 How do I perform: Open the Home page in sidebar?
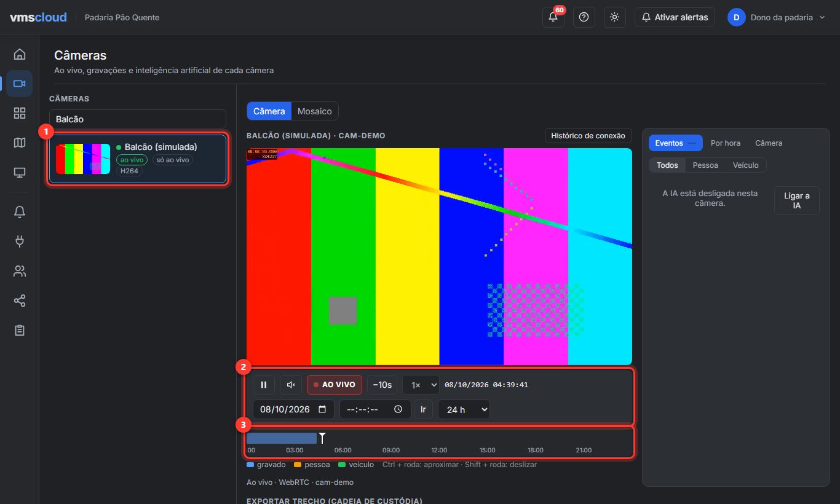[20, 54]
